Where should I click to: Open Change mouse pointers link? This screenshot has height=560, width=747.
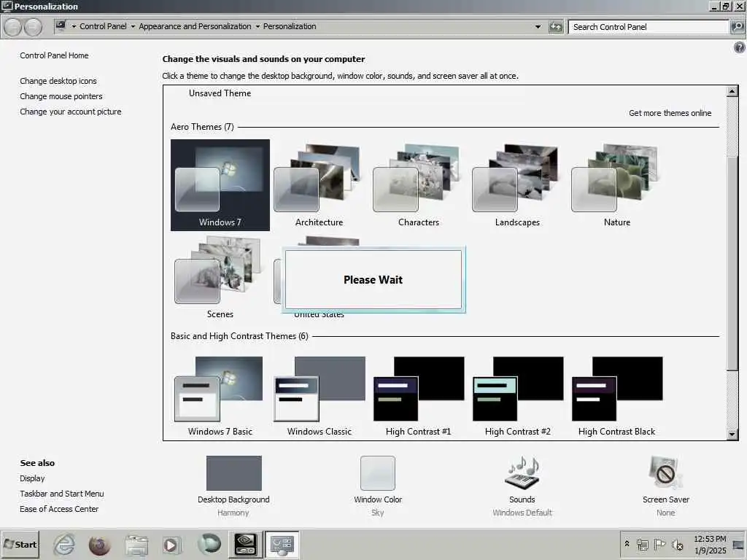click(x=61, y=96)
